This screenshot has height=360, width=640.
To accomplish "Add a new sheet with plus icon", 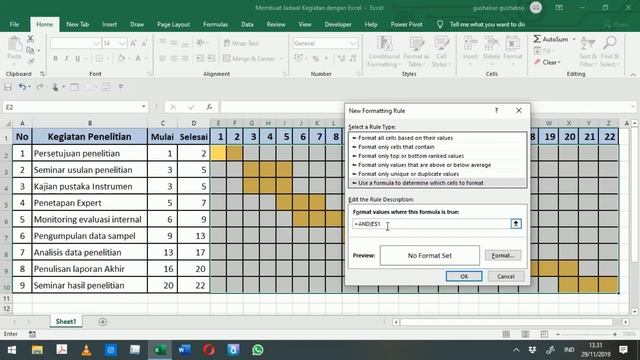I will point(103,322).
